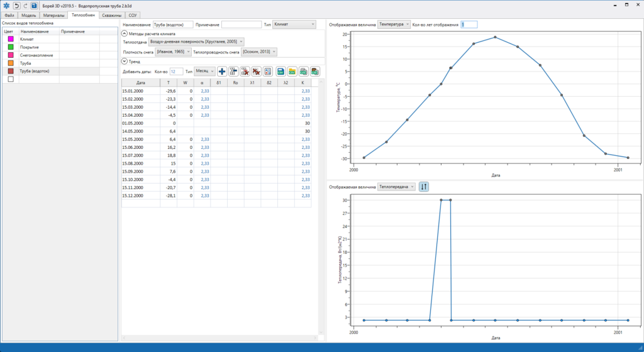Click the open CSV folder icon
This screenshot has width=644, height=352.
[x=292, y=72]
